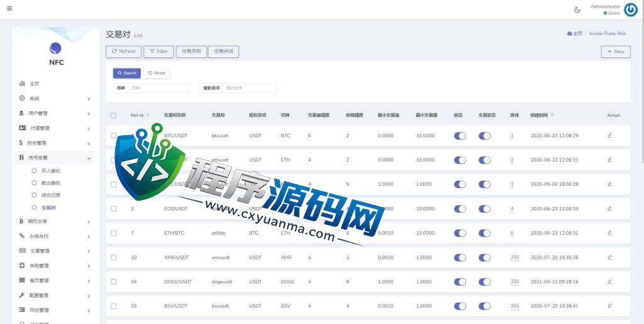Edit the ETH/BTC row
The height and width of the screenshot is (324, 644).
(x=609, y=233)
